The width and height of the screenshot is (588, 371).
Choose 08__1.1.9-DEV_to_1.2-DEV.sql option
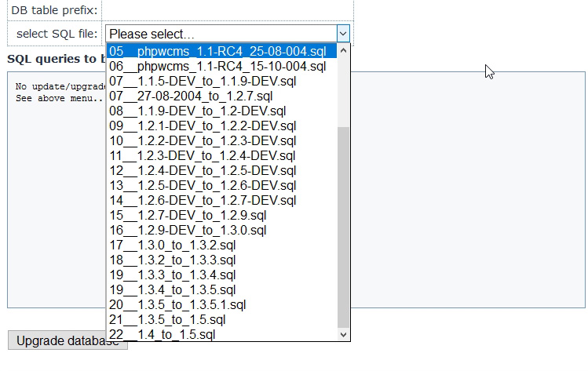pos(197,111)
